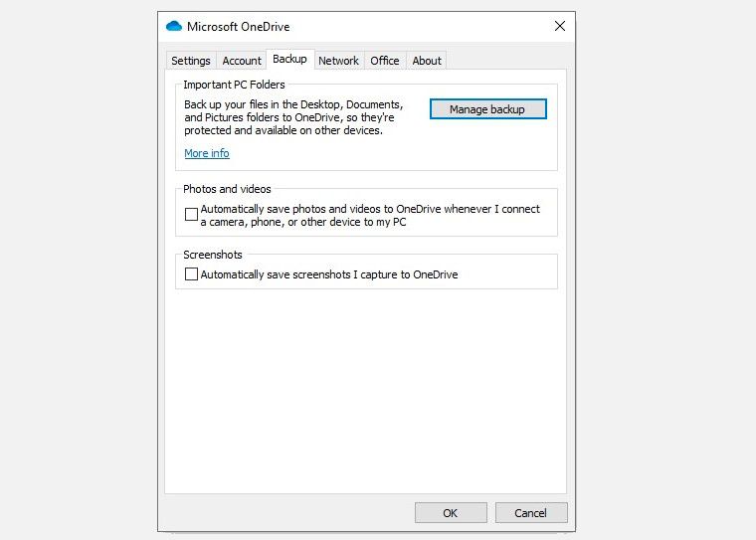Click the Manage backup button
The image size is (756, 540).
pos(487,109)
